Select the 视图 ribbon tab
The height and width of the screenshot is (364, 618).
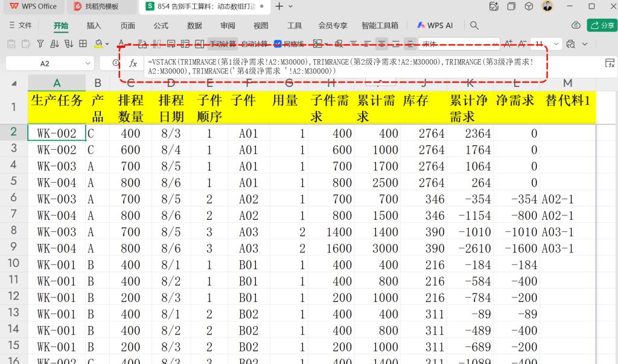click(261, 25)
